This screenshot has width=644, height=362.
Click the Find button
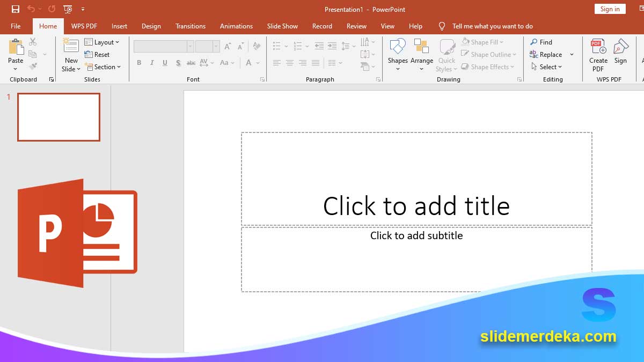(541, 42)
